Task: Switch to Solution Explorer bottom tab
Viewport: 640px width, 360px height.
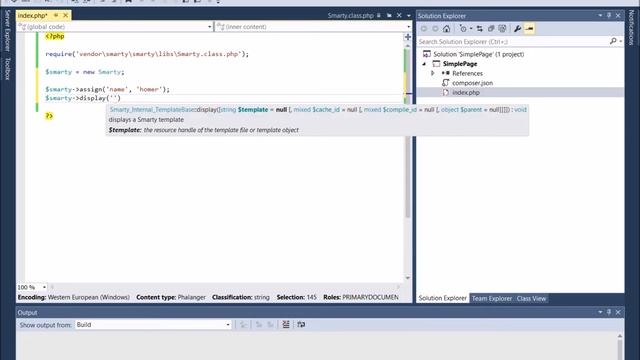Action: pyautogui.click(x=442, y=298)
